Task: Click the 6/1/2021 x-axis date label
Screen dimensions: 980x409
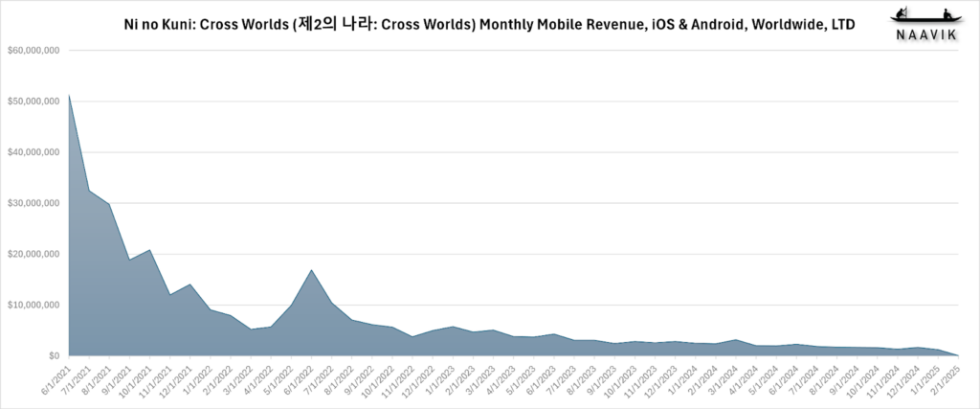Action: (59, 378)
